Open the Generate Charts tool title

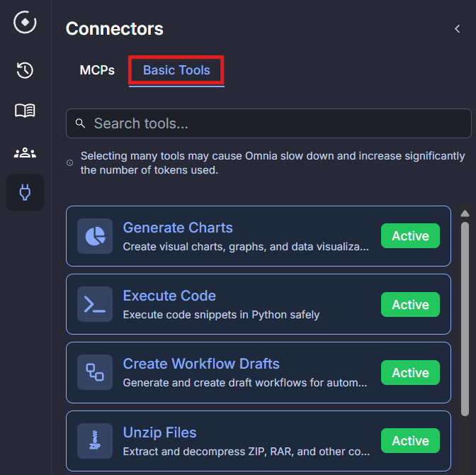point(178,228)
